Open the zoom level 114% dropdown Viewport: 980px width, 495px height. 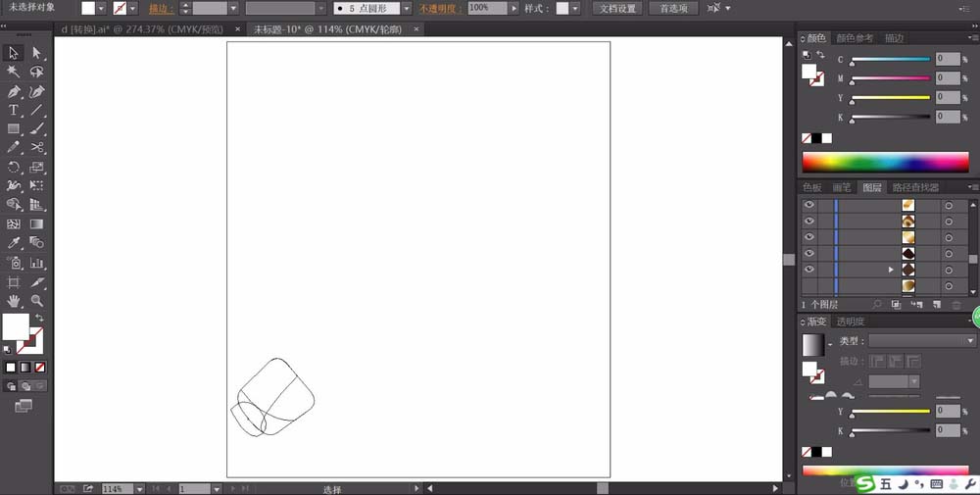pyautogui.click(x=139, y=489)
